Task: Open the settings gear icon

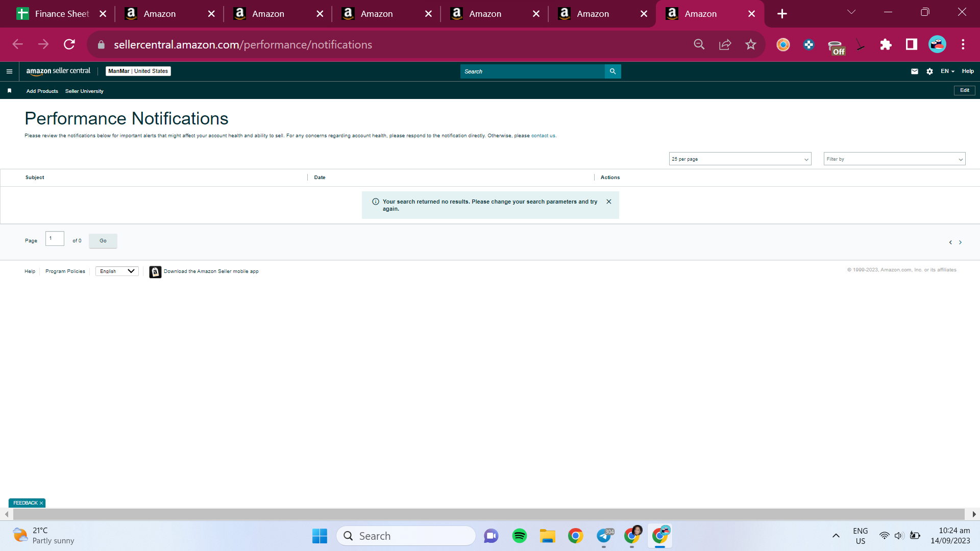Action: point(929,71)
